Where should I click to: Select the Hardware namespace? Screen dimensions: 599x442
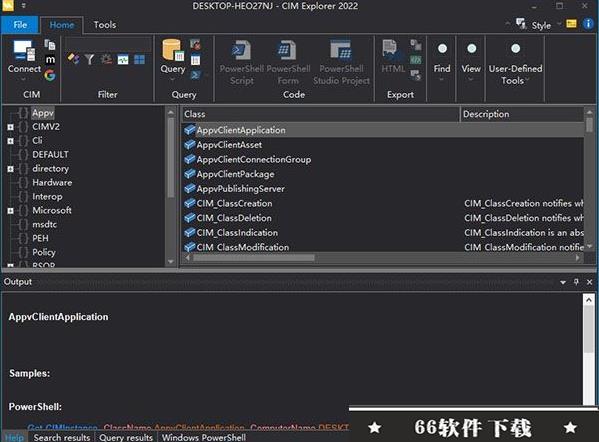[x=52, y=183]
